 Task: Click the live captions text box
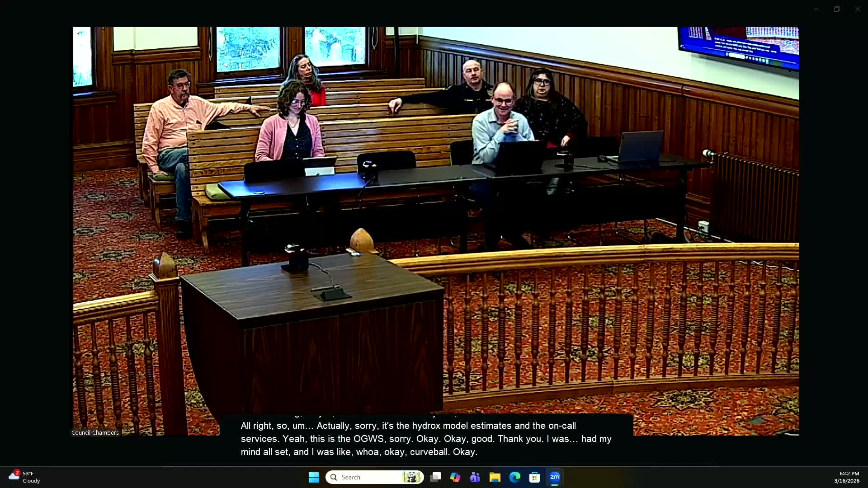tap(426, 438)
